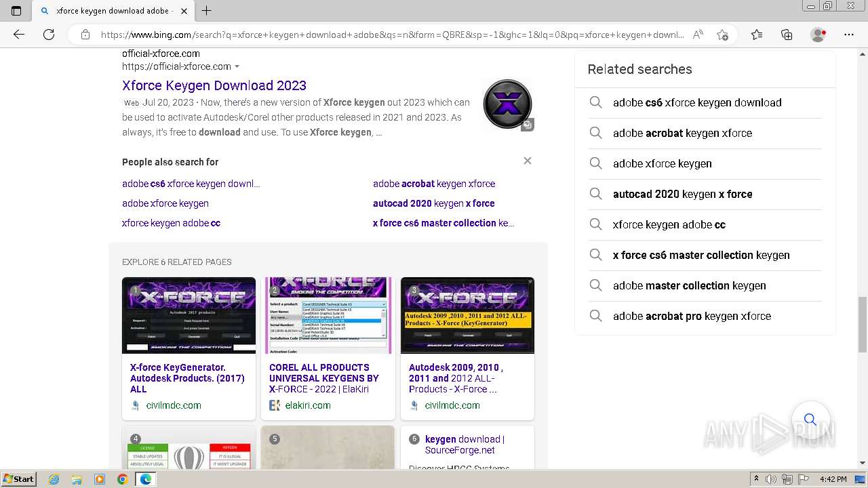
Task: Search adobe cs6 xforce keygen downl… suggestion
Action: (x=191, y=184)
